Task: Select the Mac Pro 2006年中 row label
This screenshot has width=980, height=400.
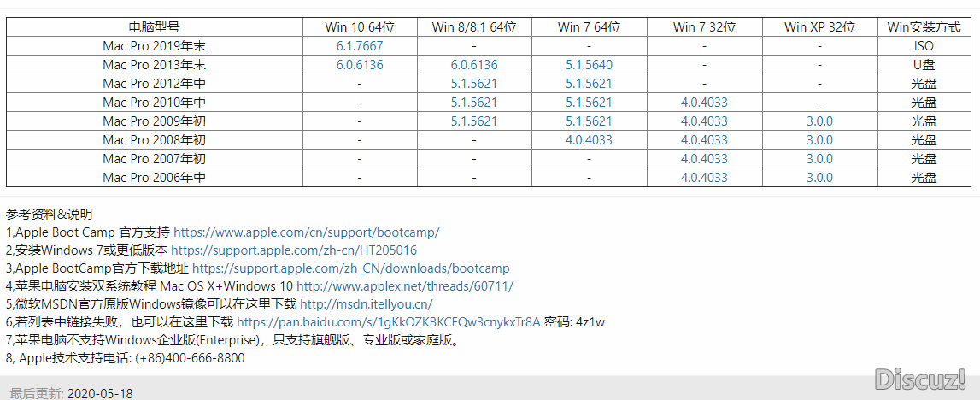Action: click(154, 178)
